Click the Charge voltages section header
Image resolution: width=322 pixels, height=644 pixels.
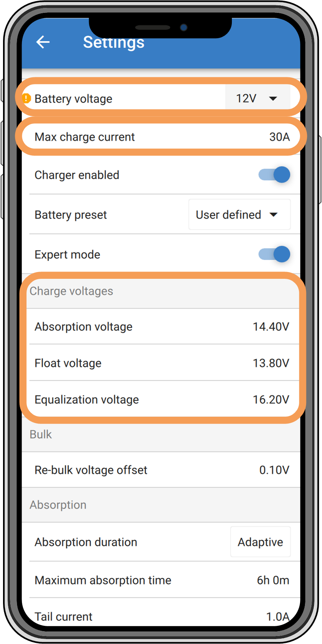click(x=72, y=291)
